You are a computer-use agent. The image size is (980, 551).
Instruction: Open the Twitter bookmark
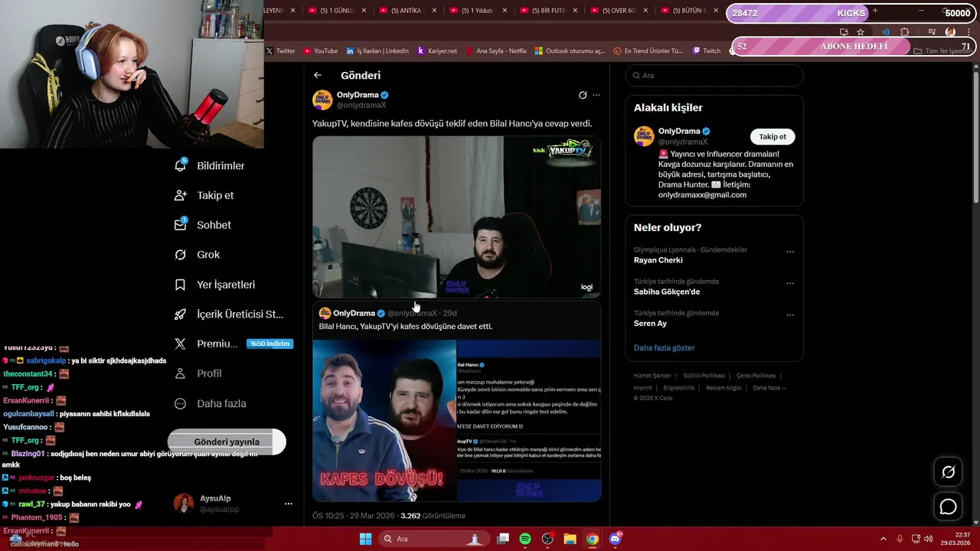click(x=280, y=51)
